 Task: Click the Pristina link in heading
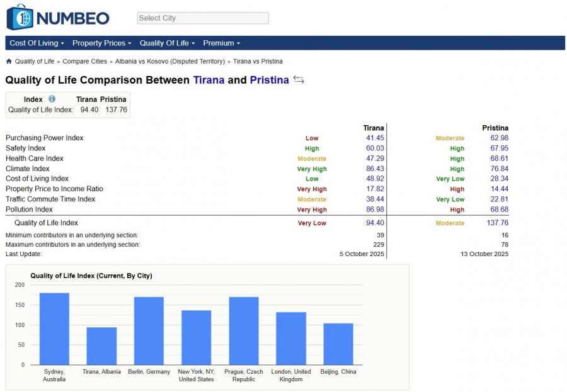[270, 80]
